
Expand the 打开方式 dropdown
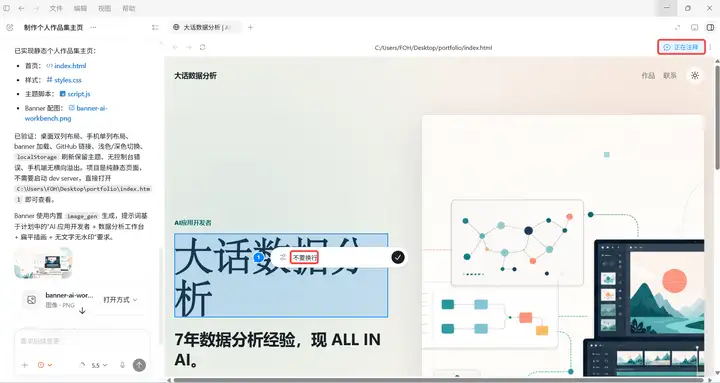[x=120, y=300]
